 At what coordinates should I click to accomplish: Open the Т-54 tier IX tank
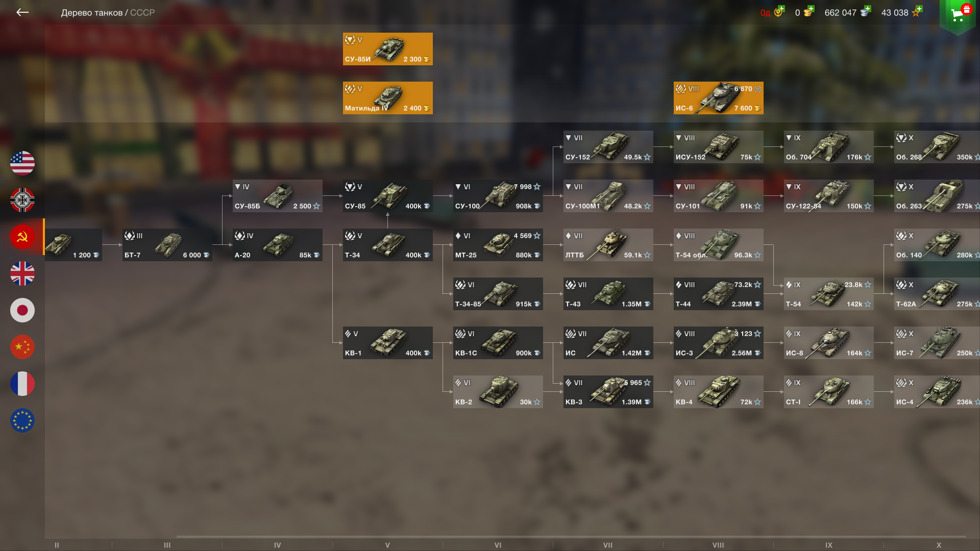click(828, 294)
